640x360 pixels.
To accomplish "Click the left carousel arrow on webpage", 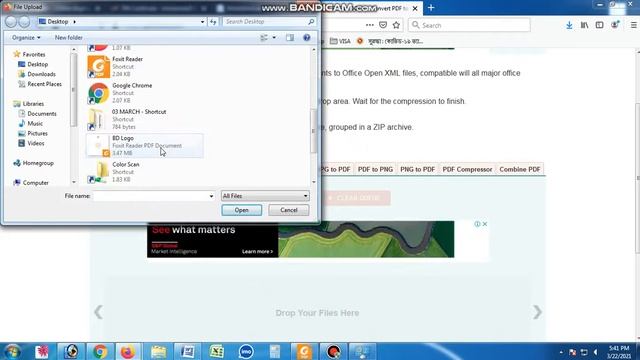I will click(98, 312).
